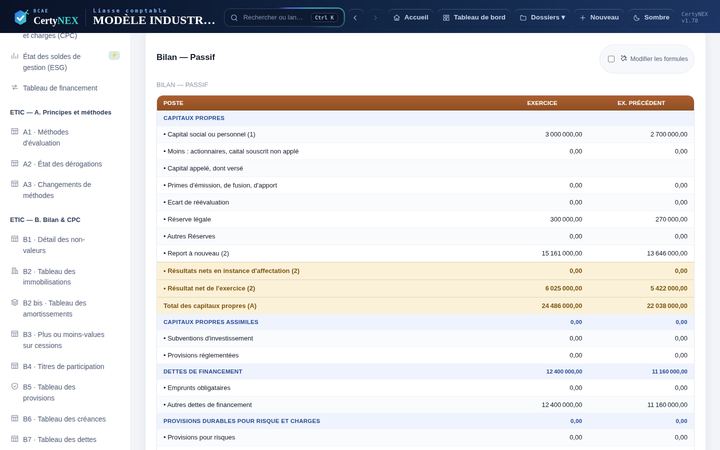Click the arrows icon of Tableau de financement

tap(14, 87)
